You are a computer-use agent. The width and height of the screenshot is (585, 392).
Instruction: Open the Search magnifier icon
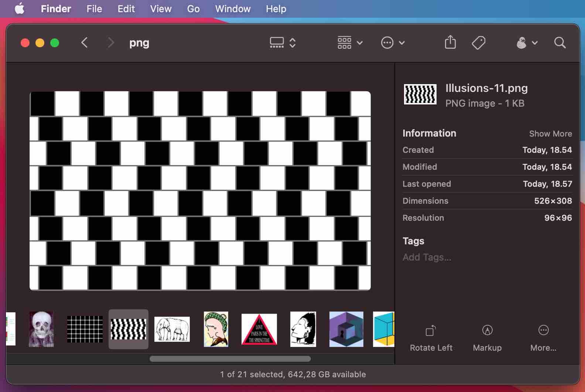(x=560, y=43)
